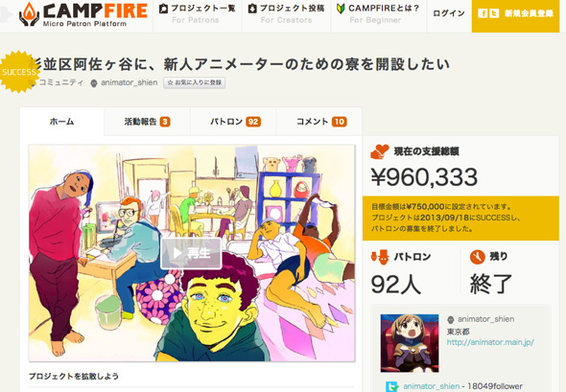Image resolution: width=566 pixels, height=392 pixels.
Task: Open the パトロン 92 tab
Action: point(235,122)
